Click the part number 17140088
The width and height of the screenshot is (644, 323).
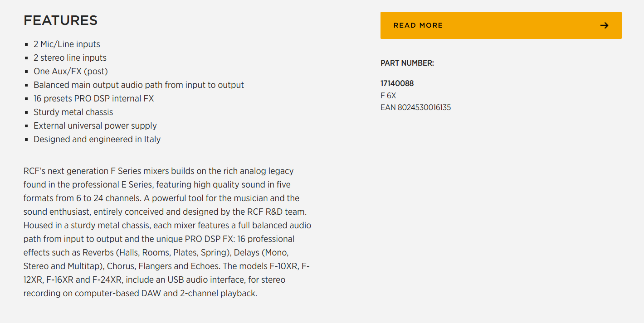397,83
